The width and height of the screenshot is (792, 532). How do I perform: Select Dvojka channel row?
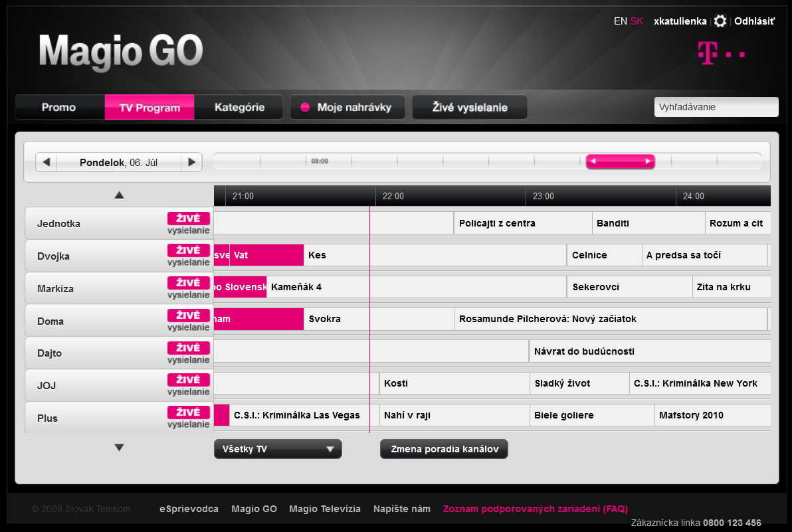point(119,256)
